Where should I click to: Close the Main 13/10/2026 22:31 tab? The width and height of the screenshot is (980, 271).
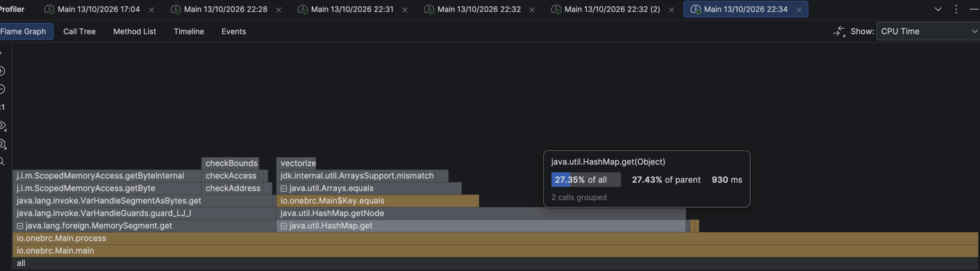(x=405, y=10)
